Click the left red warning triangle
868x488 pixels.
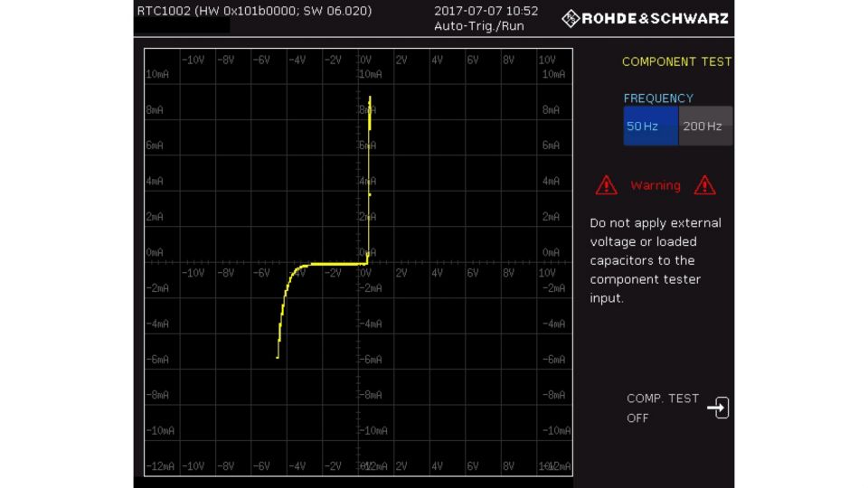[x=606, y=185]
